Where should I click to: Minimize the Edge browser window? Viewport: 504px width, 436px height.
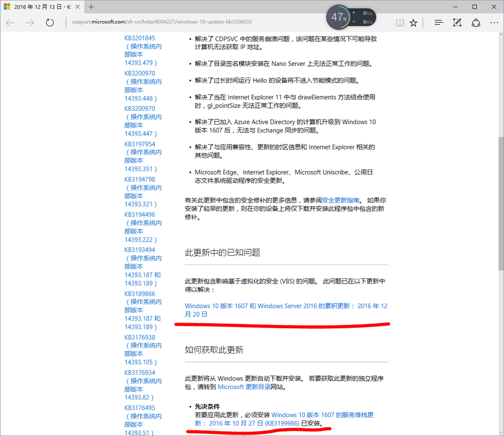tap(455, 7)
